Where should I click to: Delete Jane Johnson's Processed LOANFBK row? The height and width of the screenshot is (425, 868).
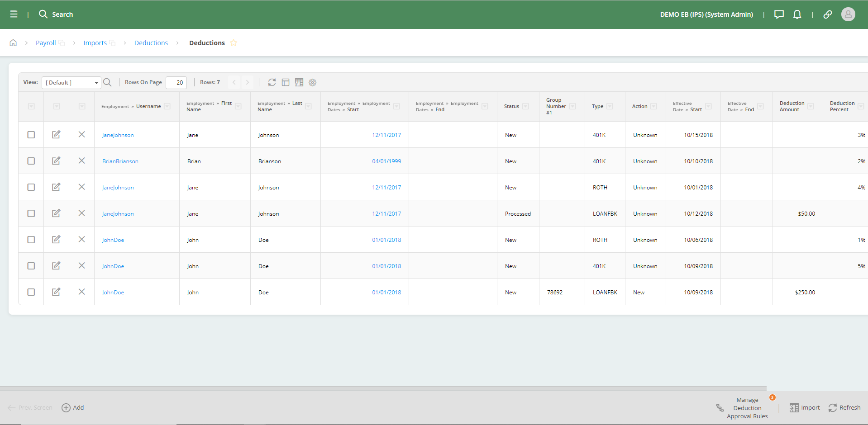pyautogui.click(x=81, y=213)
